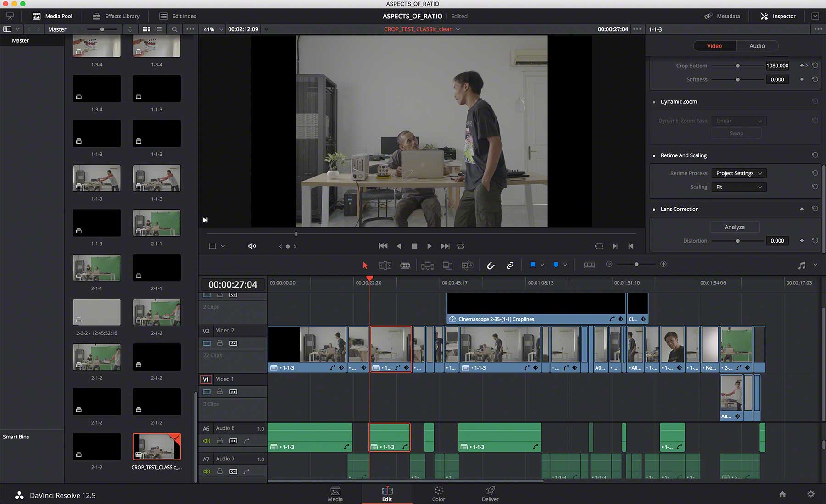Click the match frame icon
The image size is (826, 504).
tap(599, 246)
